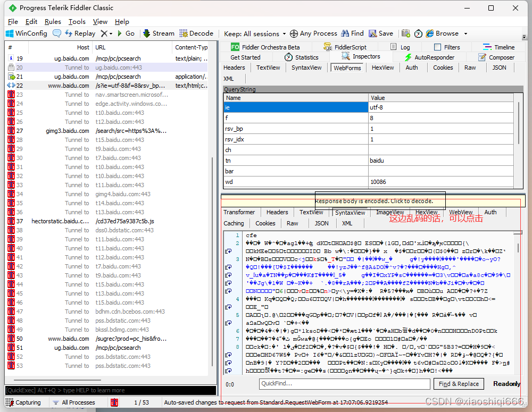Open the response Caching tab
Image resolution: width=532 pixels, height=412 pixels.
(234, 223)
